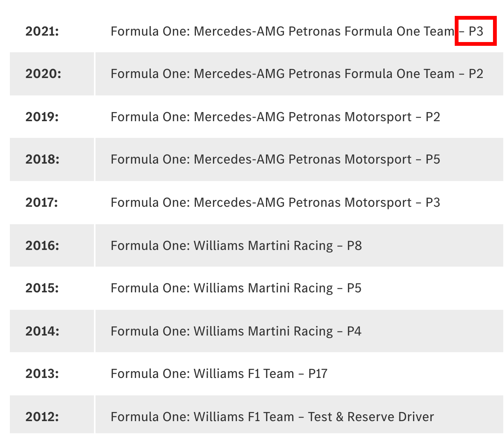Click the Williams Martini Racing P4 entry
Screen dimensions: 504x434
pos(236,331)
